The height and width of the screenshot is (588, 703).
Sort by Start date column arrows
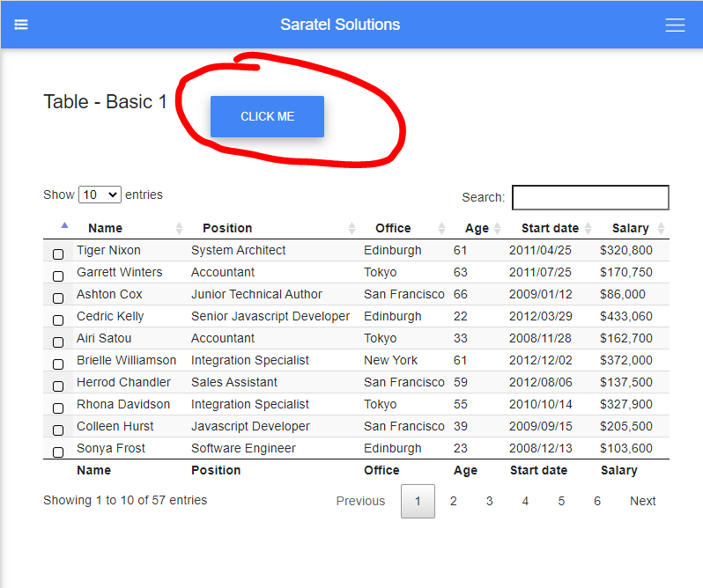[588, 228]
